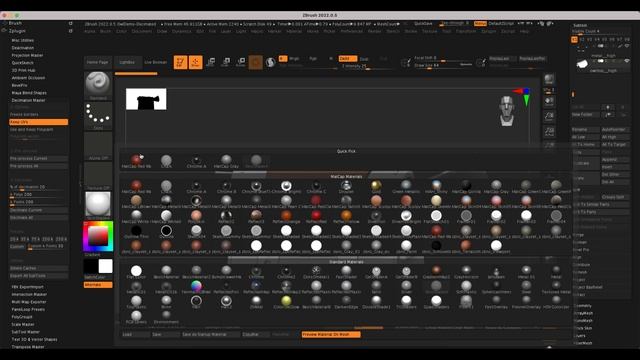640x360 pixels.
Task: Choose the Chrome B MatCap sphere
Action: pos(226,186)
